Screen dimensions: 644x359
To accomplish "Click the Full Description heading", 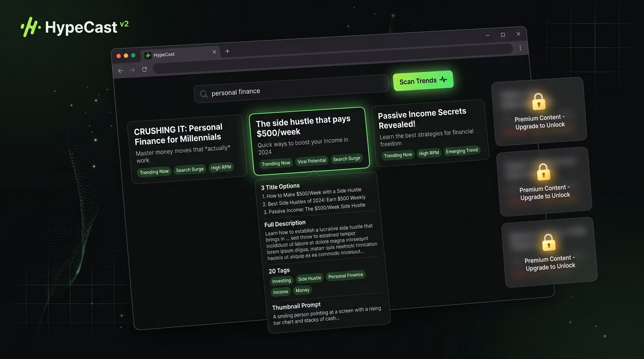I will coord(285,223).
